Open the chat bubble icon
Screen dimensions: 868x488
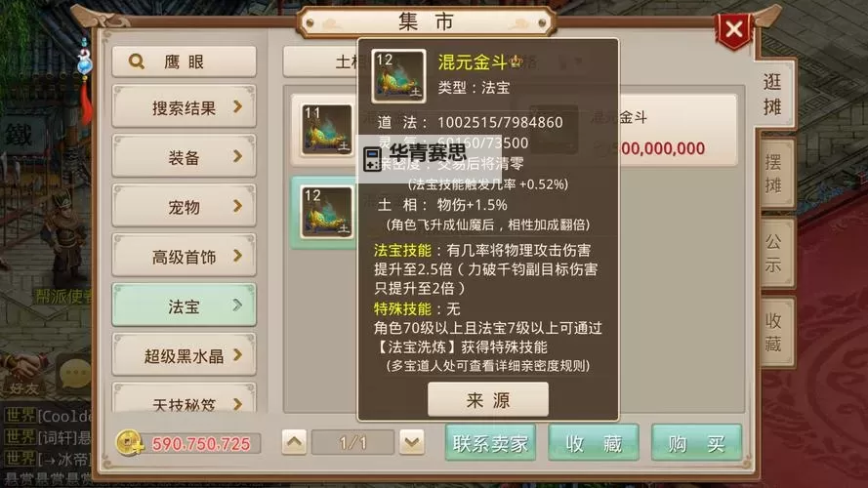(x=75, y=374)
